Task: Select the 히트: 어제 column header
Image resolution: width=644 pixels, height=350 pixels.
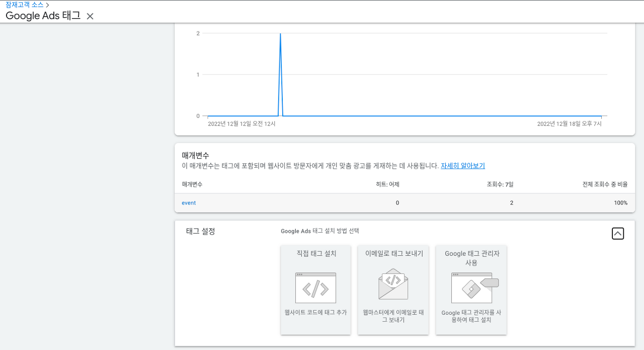Action: coord(387,185)
